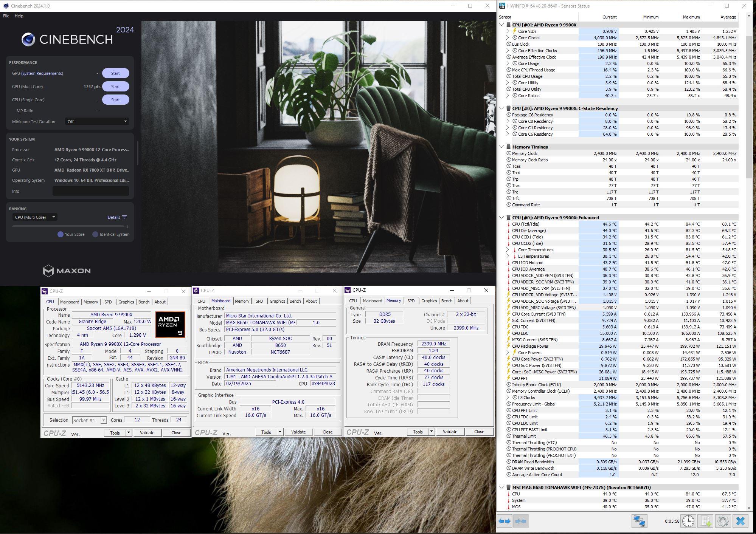756x534 pixels.
Task: Switch to Bench tab in CPU-Z CPU window
Action: tap(144, 302)
